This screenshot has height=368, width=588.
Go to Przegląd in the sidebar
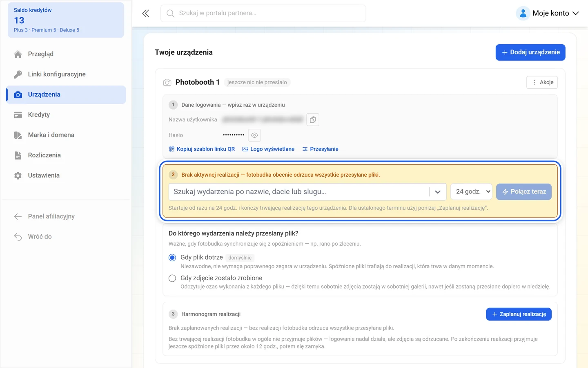click(66, 54)
